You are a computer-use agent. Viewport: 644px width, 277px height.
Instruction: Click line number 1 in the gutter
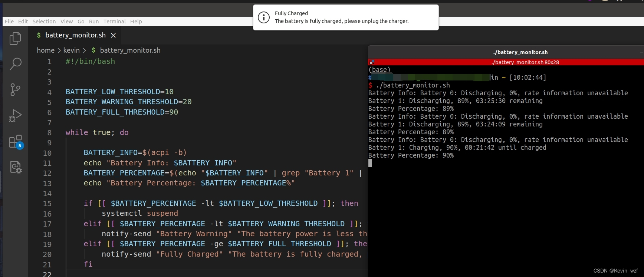[x=49, y=62]
